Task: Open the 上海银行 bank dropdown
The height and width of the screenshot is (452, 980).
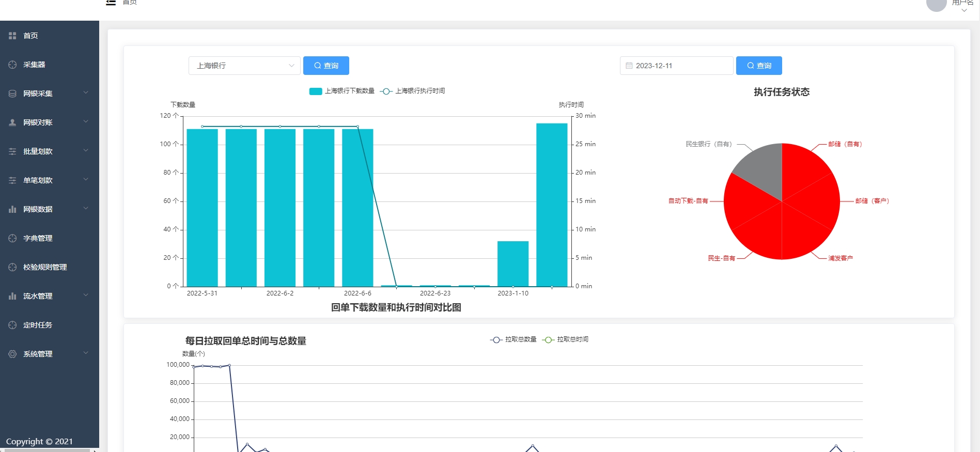Action: pyautogui.click(x=244, y=66)
